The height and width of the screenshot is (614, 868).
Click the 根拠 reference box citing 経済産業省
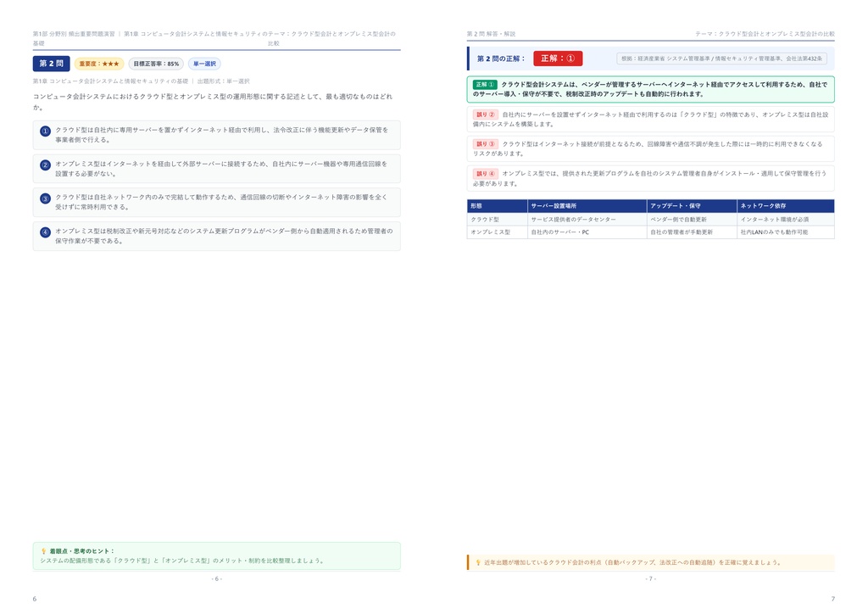coord(721,59)
